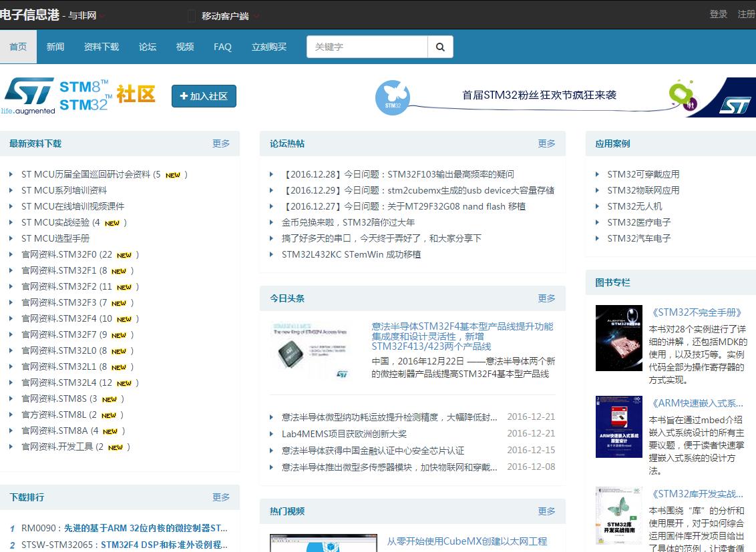Open the 立刻购买 buy-now tab

269,47
